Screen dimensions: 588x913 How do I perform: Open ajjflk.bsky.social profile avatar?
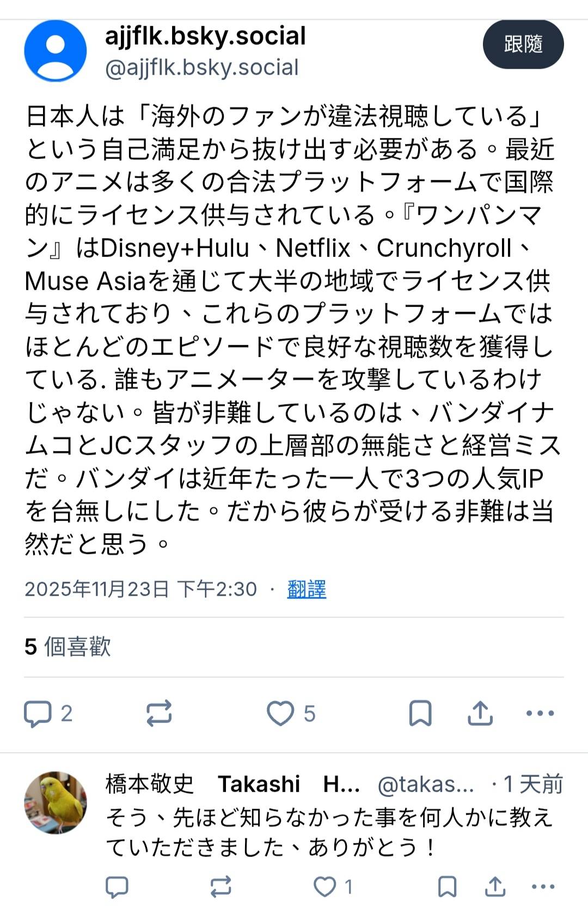tap(56, 51)
